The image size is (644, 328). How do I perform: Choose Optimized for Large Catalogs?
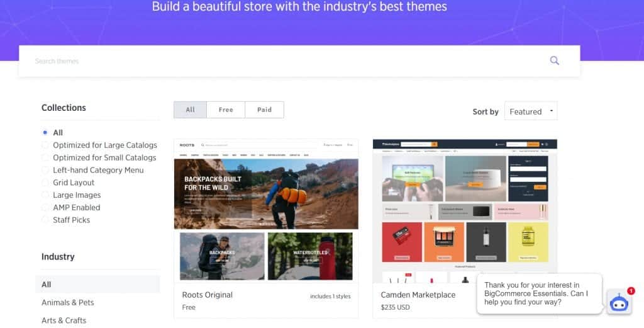coord(99,145)
